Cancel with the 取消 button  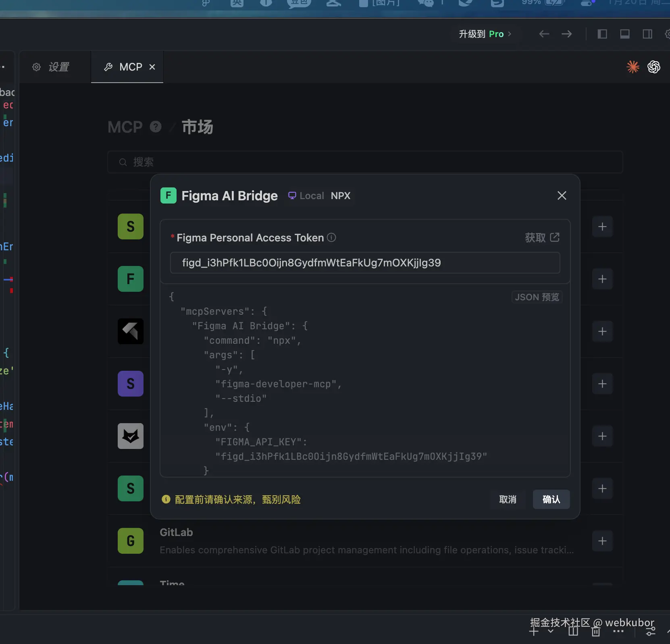[508, 499]
